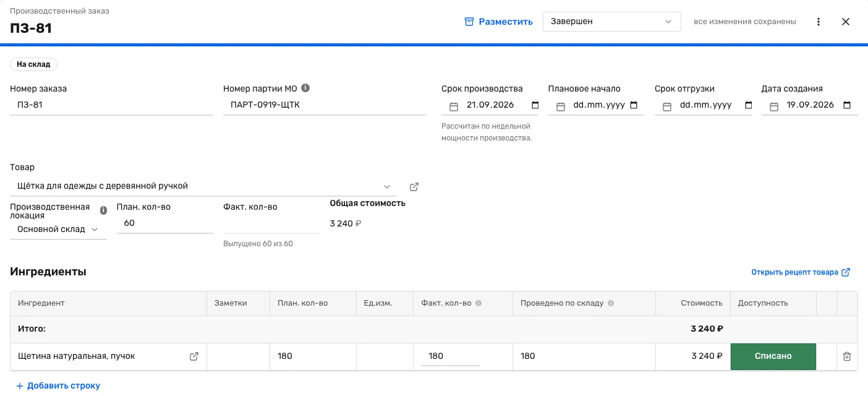Click plus icon of Добавить строку
868x396 pixels.
point(20,386)
